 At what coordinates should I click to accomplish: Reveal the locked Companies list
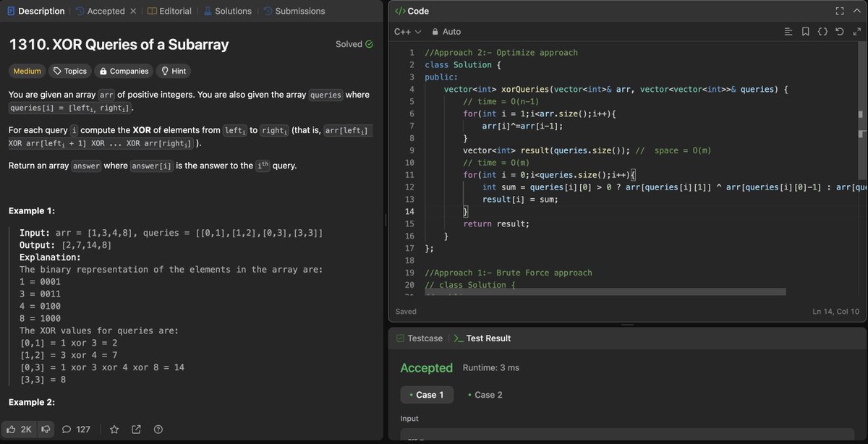click(x=124, y=71)
